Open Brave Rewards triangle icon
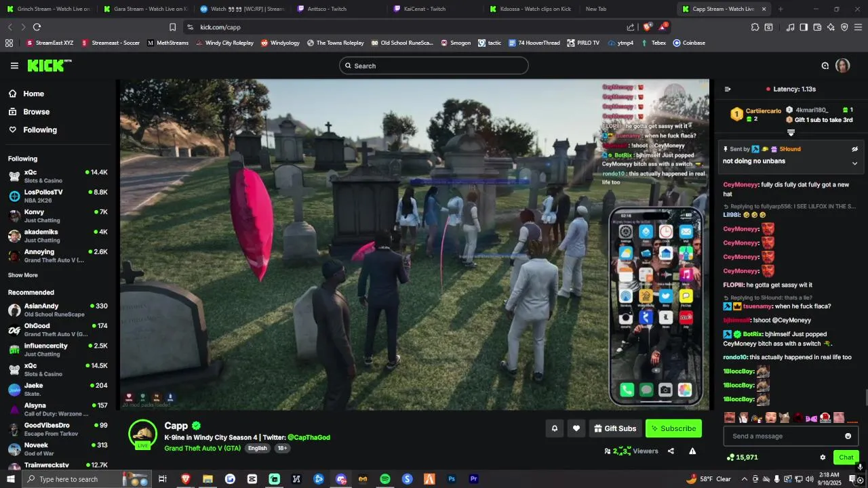The width and height of the screenshot is (868, 488). (663, 27)
